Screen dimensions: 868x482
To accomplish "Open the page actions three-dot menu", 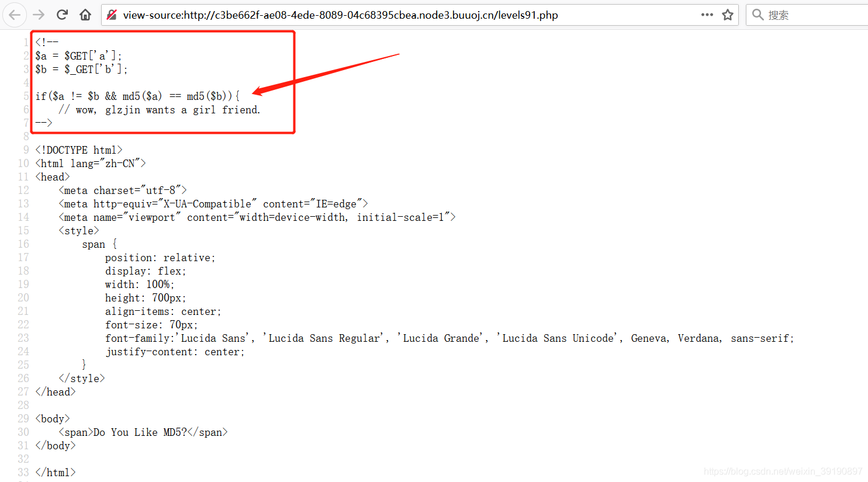I will pos(707,15).
